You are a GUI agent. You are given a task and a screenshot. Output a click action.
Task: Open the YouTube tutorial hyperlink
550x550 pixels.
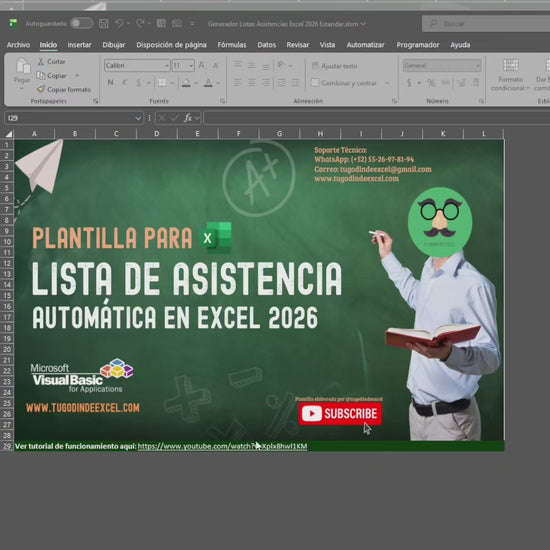(222, 446)
